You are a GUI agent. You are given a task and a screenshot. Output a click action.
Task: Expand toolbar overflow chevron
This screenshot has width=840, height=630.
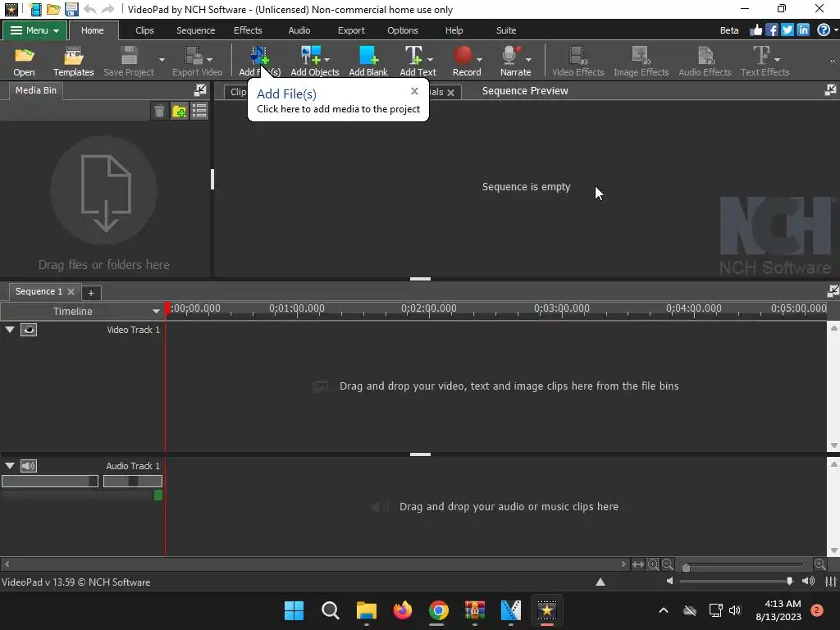click(x=833, y=61)
